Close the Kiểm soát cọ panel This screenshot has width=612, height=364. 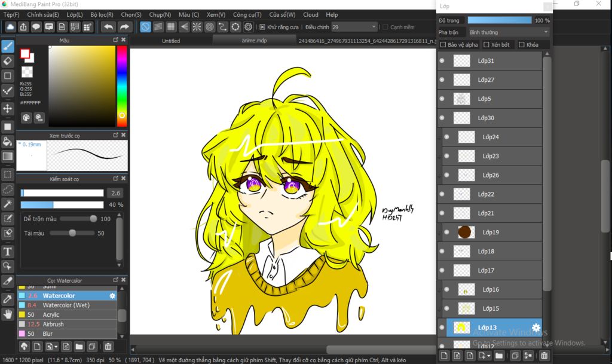pos(123,178)
